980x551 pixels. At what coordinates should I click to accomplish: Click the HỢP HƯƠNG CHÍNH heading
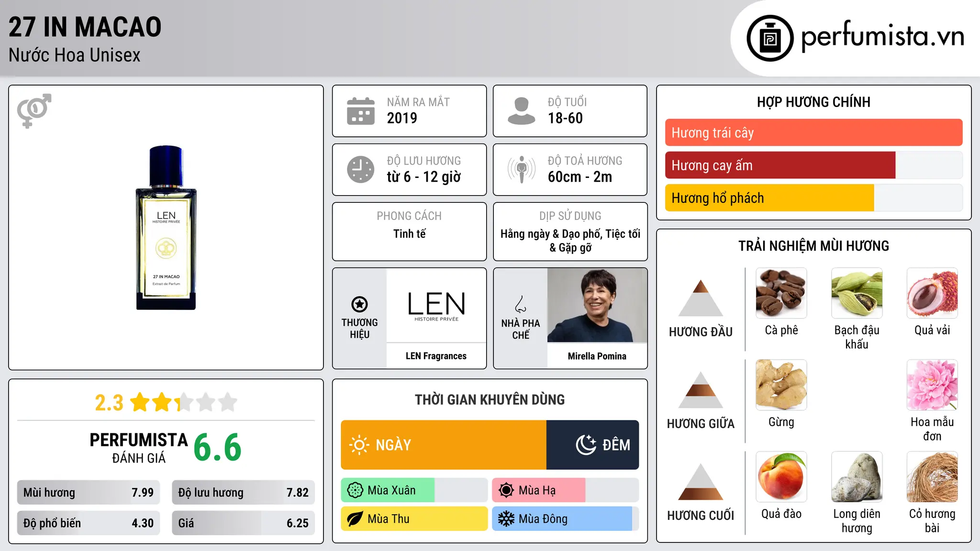[x=813, y=102]
